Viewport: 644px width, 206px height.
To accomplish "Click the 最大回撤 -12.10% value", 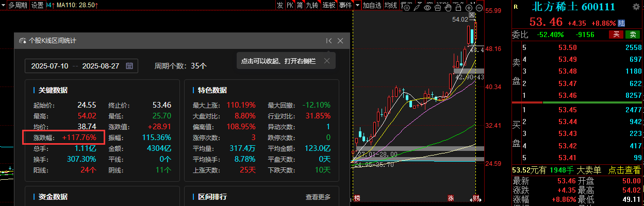I will click(x=316, y=105).
